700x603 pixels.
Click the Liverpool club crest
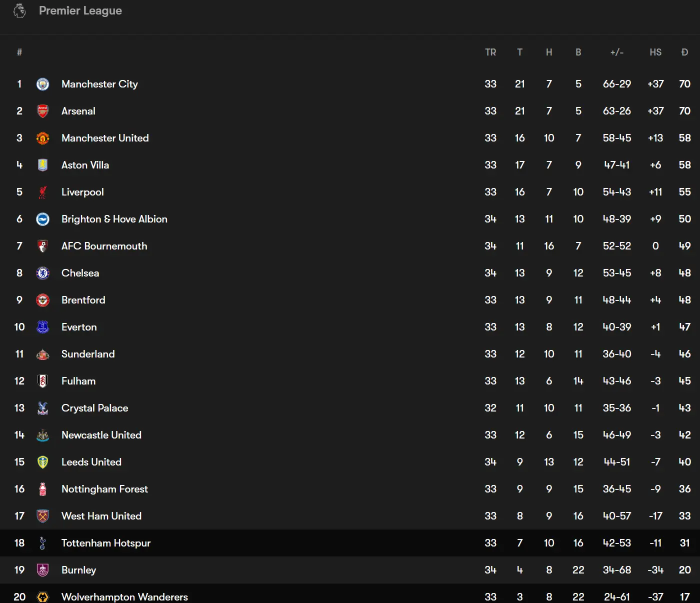click(x=43, y=192)
